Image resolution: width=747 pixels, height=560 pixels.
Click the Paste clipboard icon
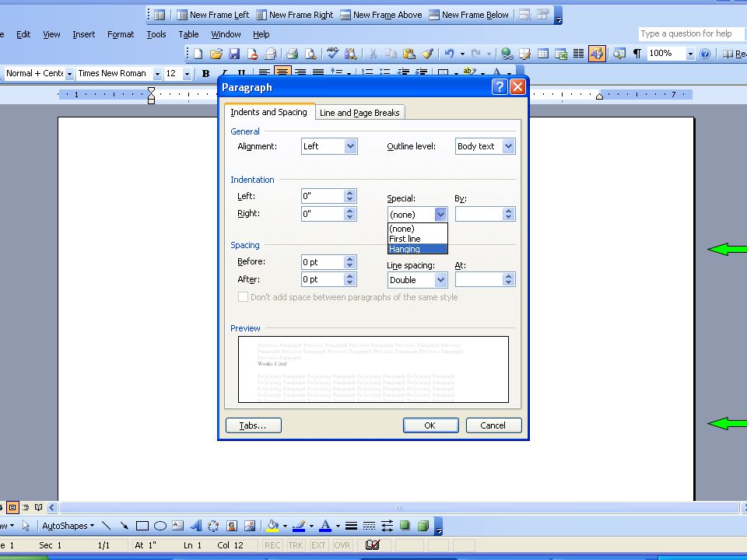(409, 54)
